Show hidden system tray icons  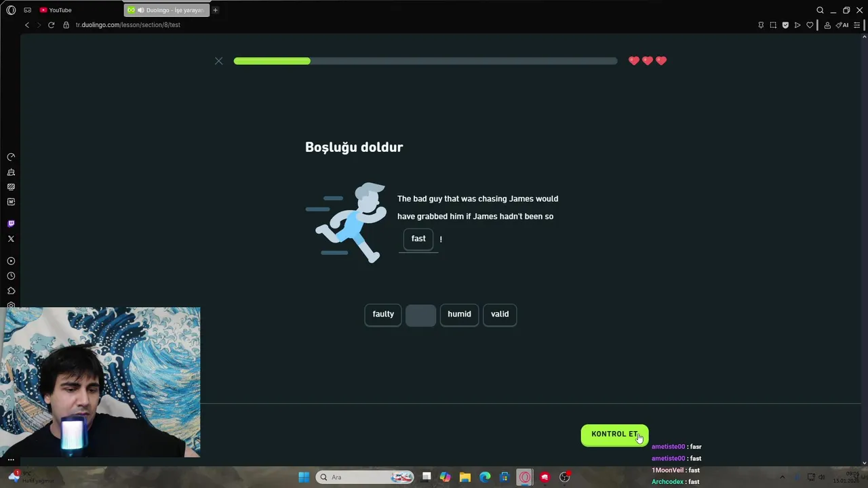(x=782, y=477)
